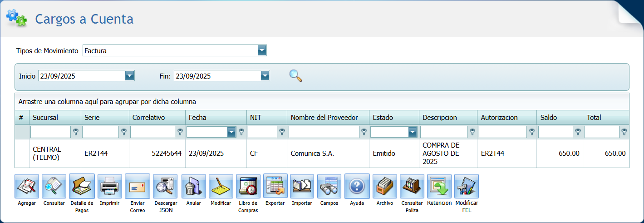Download the invoice with Descargar JSON
The image size is (644, 223).
[166, 186]
